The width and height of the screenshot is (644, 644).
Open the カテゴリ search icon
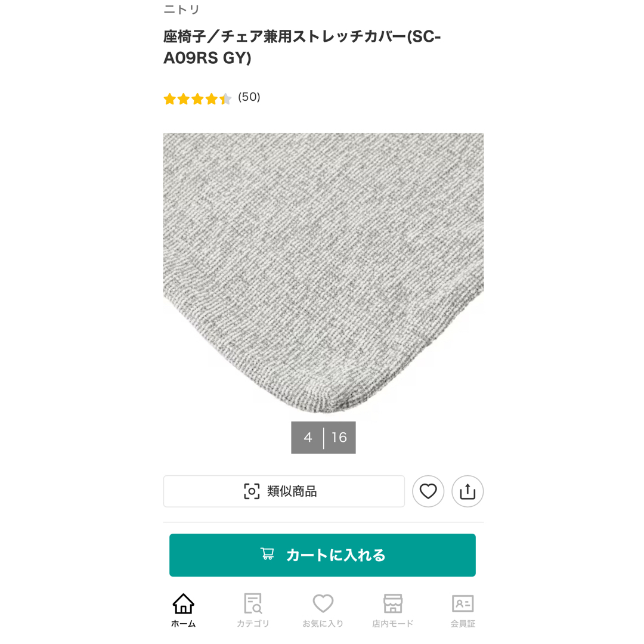pyautogui.click(x=253, y=603)
